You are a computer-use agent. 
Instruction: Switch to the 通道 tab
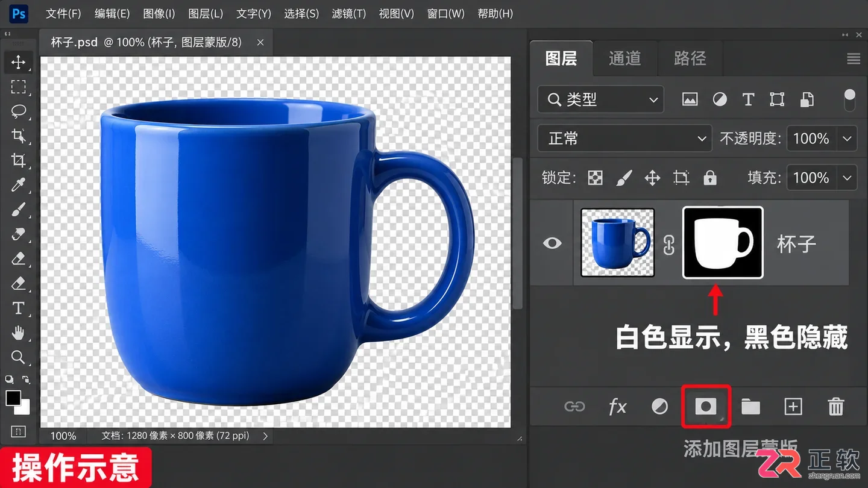pyautogui.click(x=624, y=58)
